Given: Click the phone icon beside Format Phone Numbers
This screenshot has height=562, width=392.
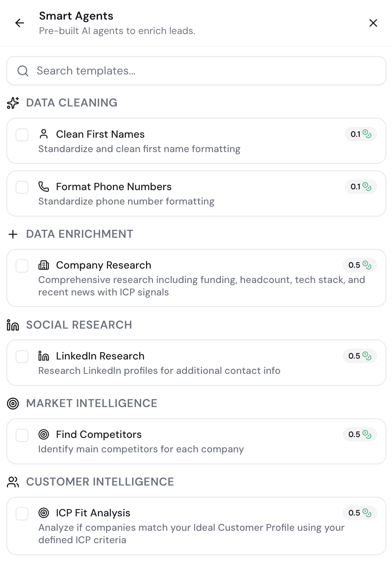Looking at the screenshot, I should point(44,187).
